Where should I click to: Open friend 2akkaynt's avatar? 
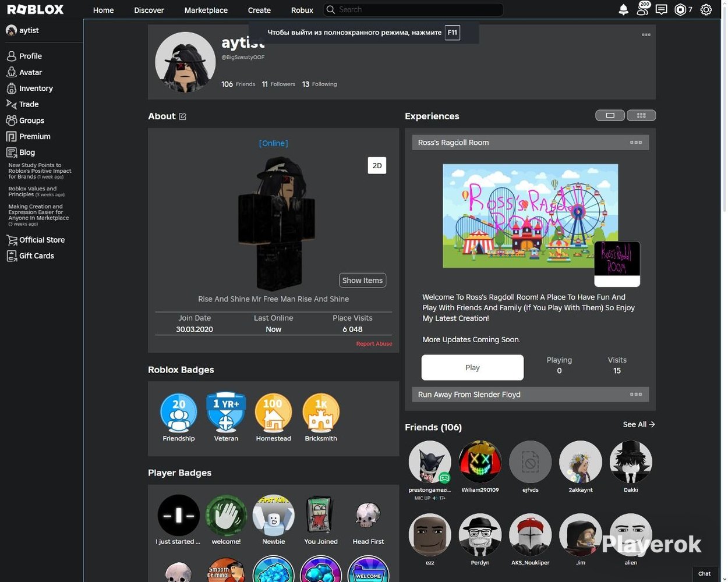[581, 462]
